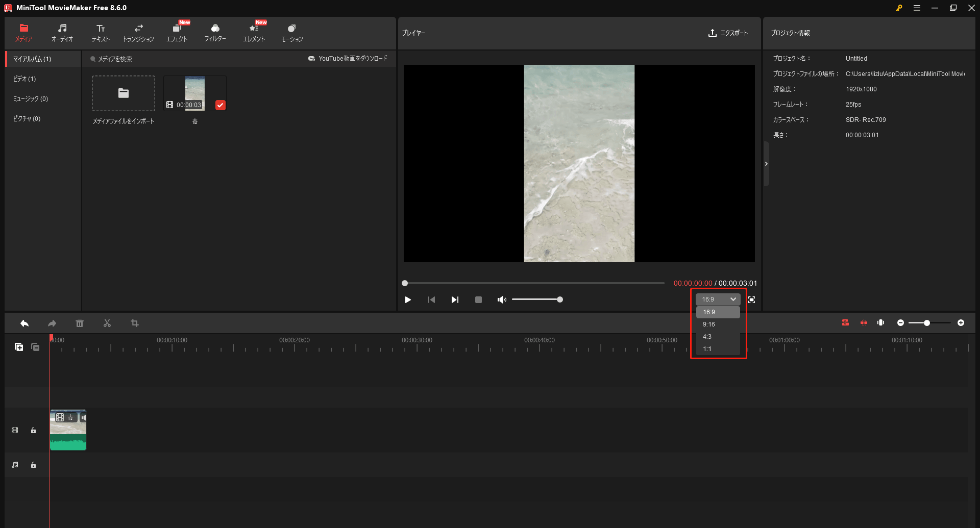
Task: Lock the audio track
Action: [x=33, y=465]
